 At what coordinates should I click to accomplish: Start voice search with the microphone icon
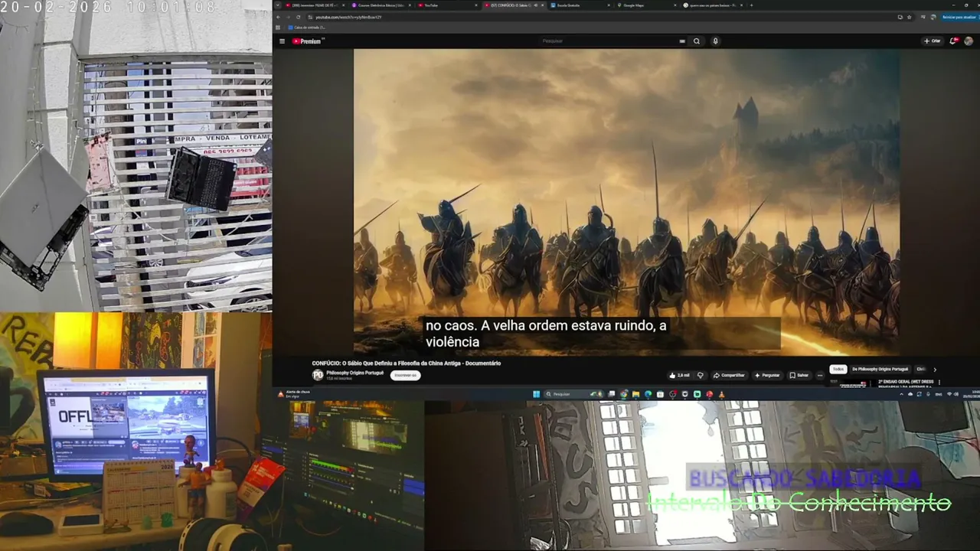point(715,41)
